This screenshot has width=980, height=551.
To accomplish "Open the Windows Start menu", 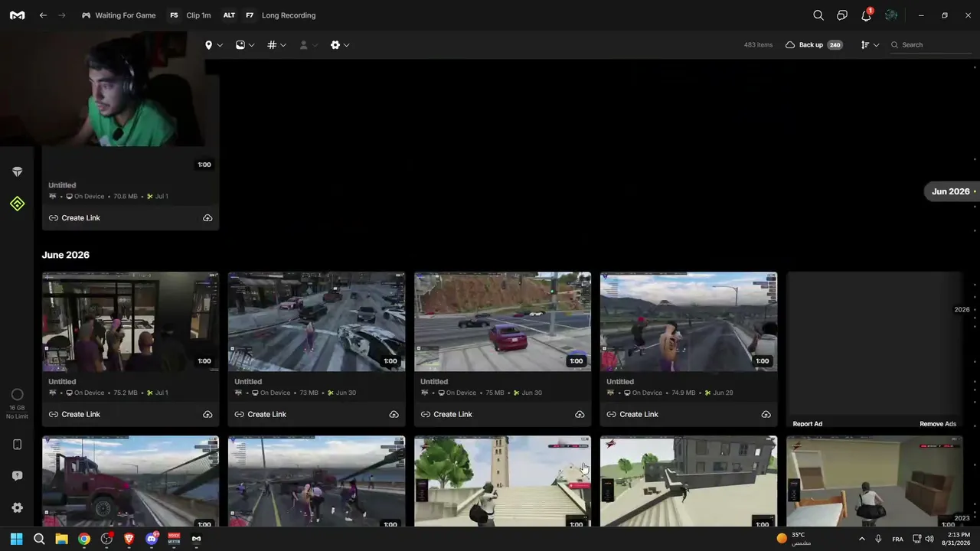I will click(x=16, y=539).
